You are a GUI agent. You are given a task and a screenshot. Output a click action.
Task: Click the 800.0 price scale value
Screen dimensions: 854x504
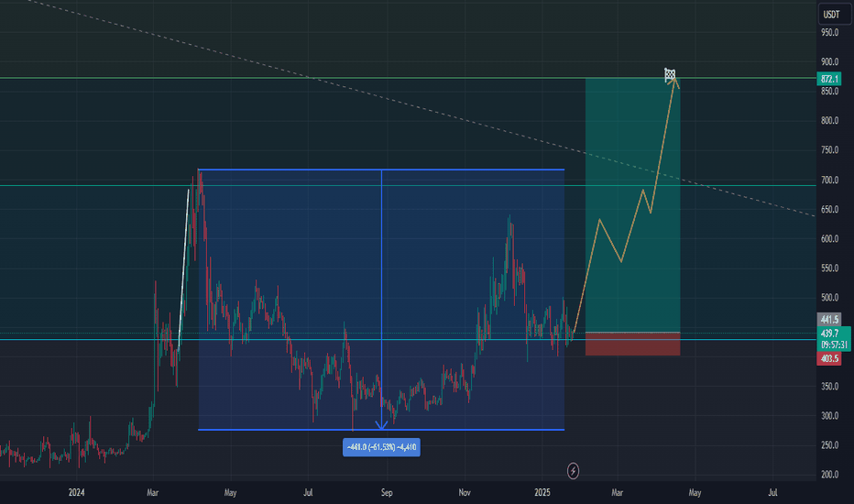coord(830,121)
